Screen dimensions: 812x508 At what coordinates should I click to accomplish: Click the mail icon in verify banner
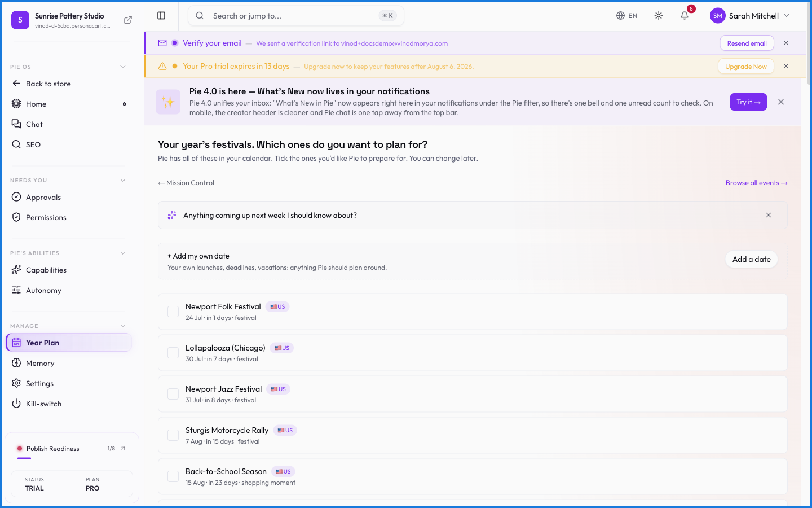click(x=162, y=43)
